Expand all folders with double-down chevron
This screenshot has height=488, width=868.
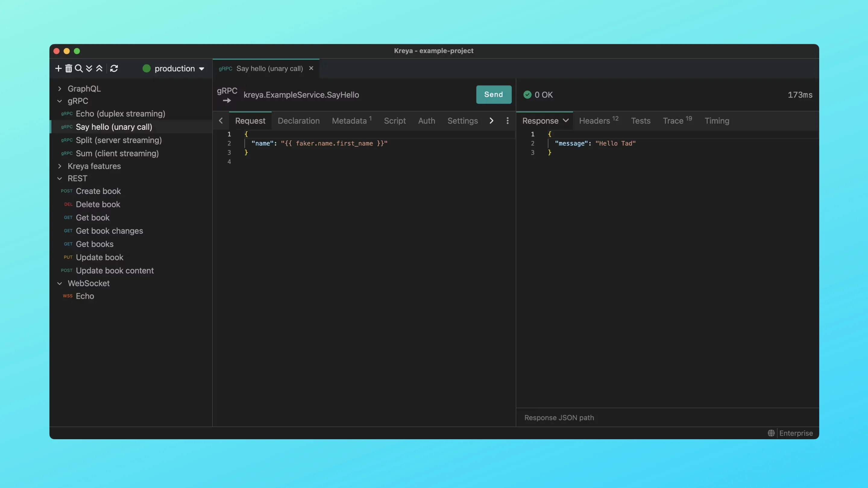[89, 69]
